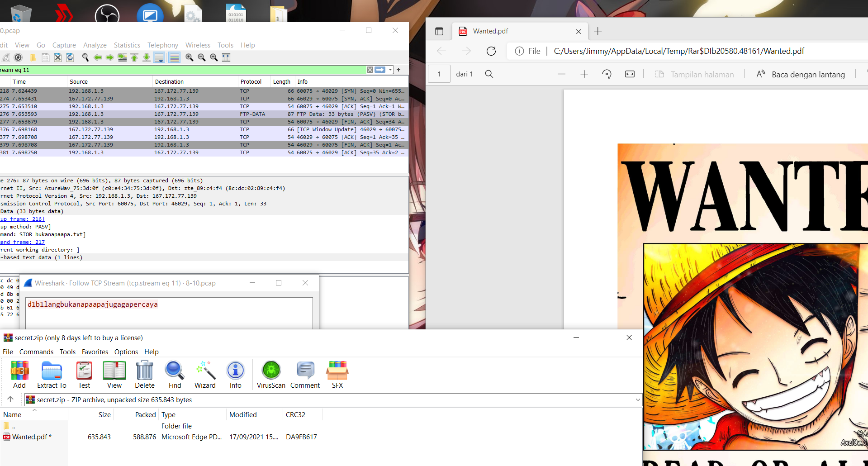Reload the capture file in Wireshark
This screenshot has height=466, width=868.
tap(70, 57)
